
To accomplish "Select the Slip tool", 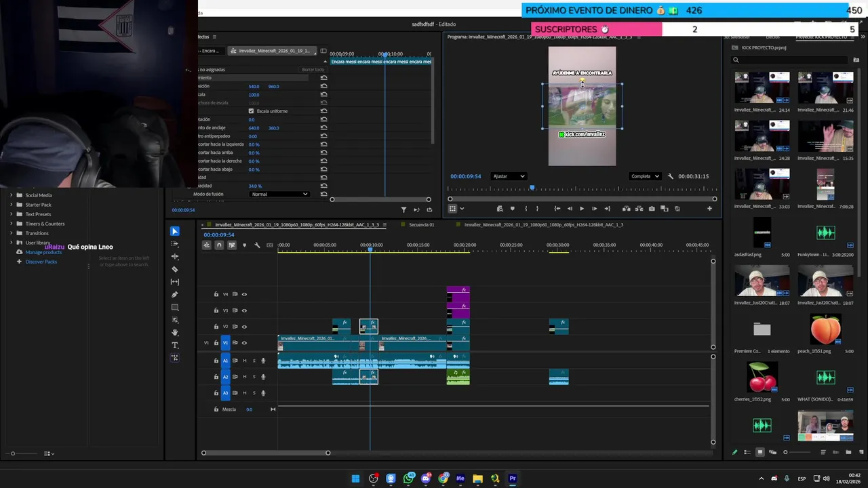I will (x=174, y=282).
